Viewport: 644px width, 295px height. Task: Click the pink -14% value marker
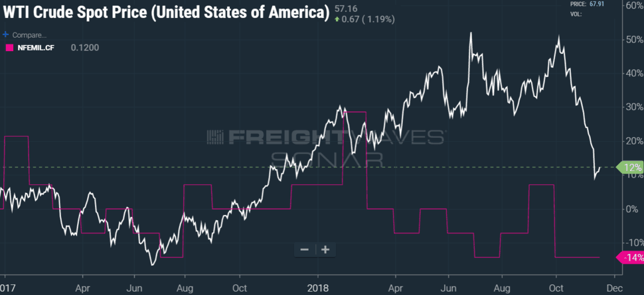click(629, 258)
